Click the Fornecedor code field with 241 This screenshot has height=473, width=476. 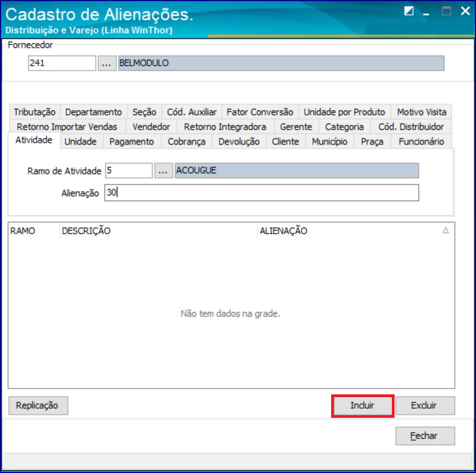62,63
